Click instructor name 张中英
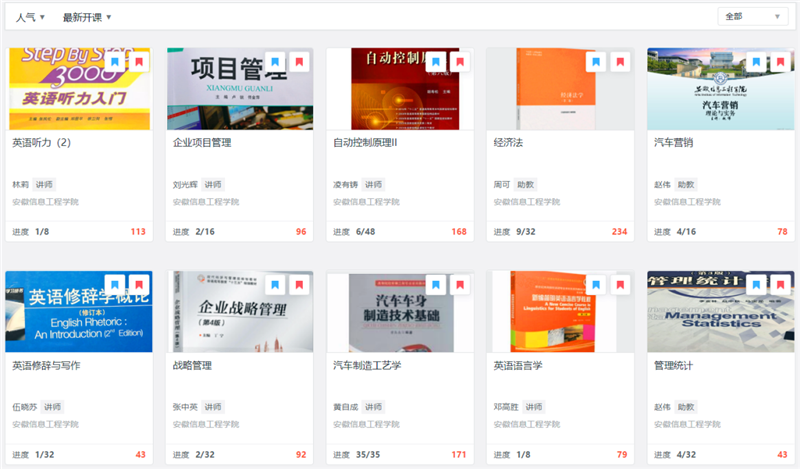 click(x=185, y=407)
